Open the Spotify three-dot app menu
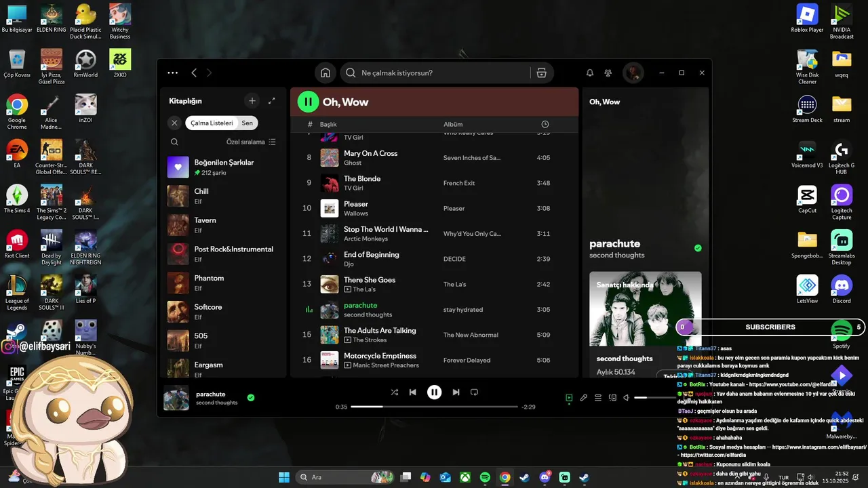Viewport: 868px width, 488px height. [x=173, y=73]
